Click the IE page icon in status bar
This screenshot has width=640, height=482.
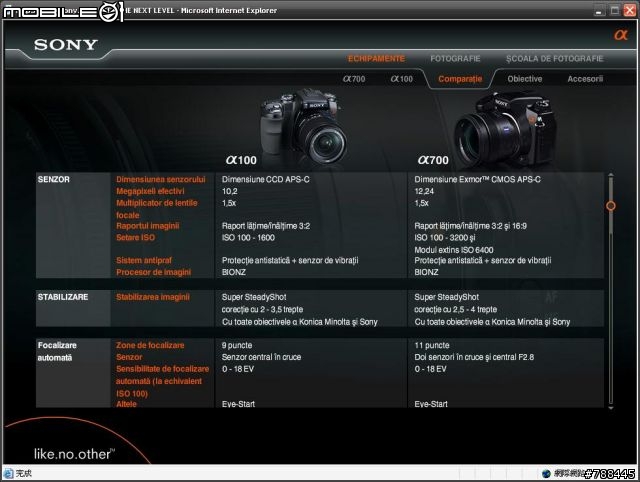8,473
